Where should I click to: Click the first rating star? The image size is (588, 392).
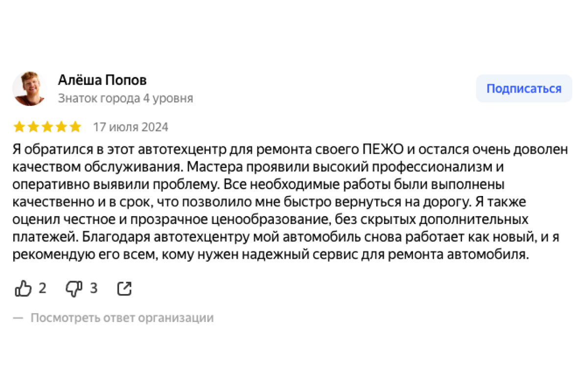[19, 127]
